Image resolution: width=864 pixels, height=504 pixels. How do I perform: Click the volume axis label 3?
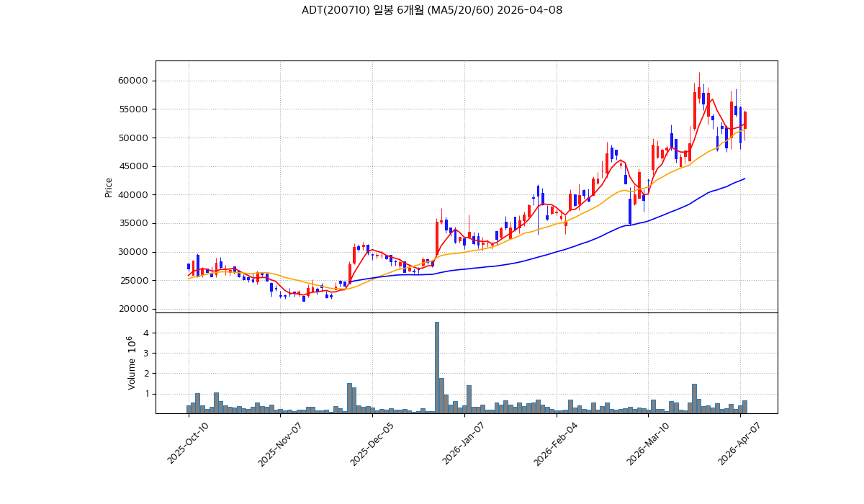pyautogui.click(x=145, y=353)
